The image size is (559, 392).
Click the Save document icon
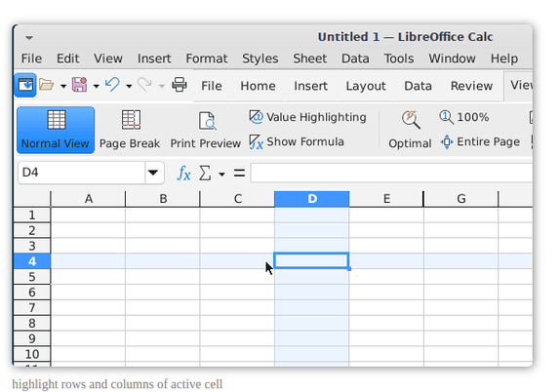[x=79, y=85]
